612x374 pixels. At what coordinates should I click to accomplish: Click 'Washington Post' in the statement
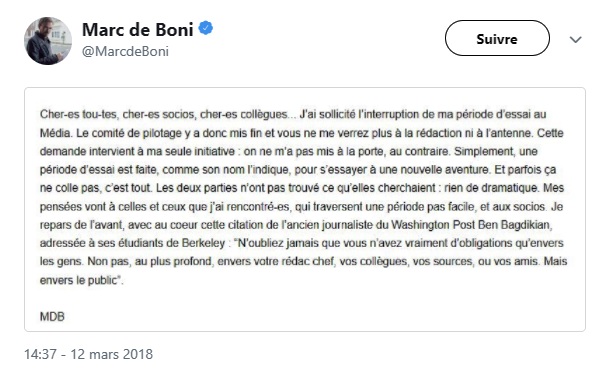point(428,225)
